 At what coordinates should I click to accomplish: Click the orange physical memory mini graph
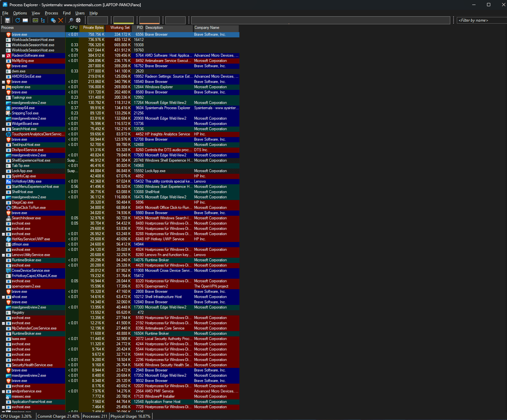click(x=150, y=20)
